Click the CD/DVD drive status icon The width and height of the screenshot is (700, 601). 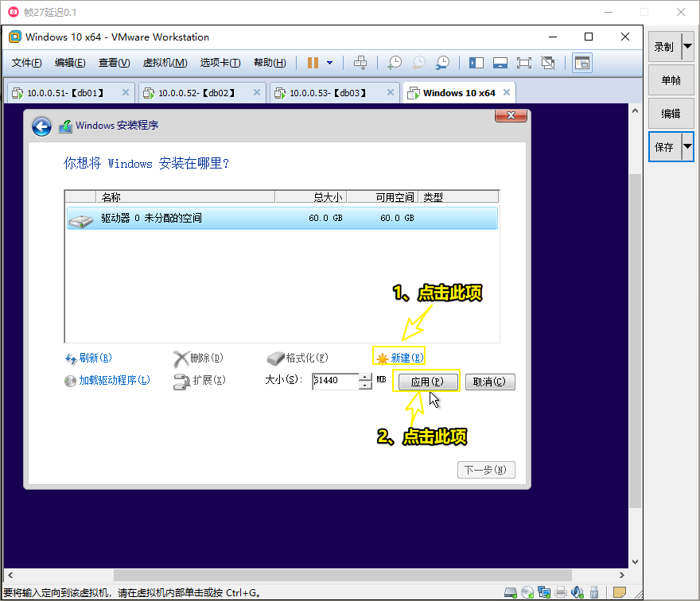tap(527, 592)
